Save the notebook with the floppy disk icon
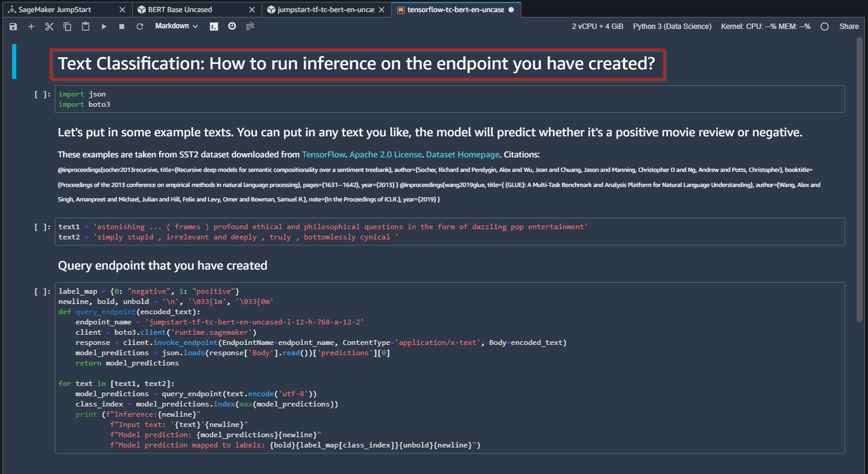868x474 pixels. (13, 27)
